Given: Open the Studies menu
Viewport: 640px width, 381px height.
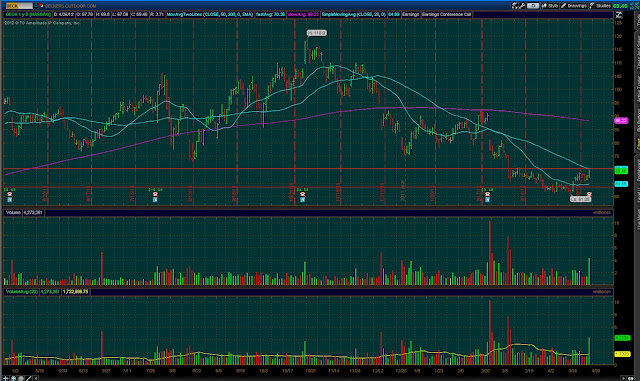Looking at the screenshot, I should pos(600,6).
